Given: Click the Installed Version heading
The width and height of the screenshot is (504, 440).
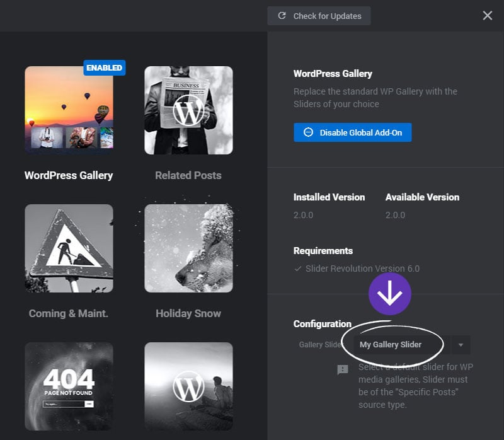Looking at the screenshot, I should point(329,197).
